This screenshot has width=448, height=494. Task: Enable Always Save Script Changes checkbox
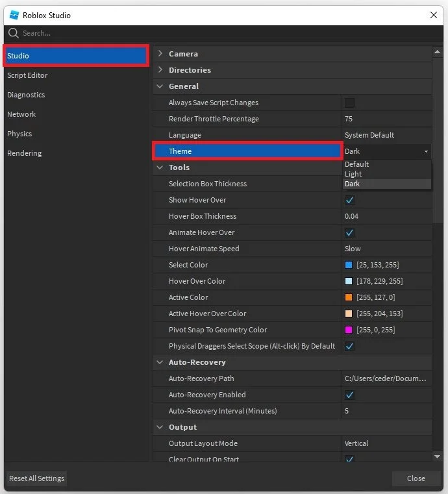tap(349, 103)
